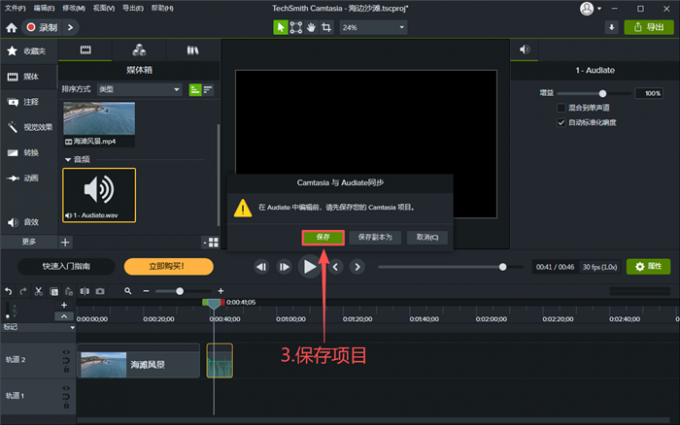Viewport: 680px width, 425px height.
Task: Split clip at the playhead
Action: (x=85, y=291)
